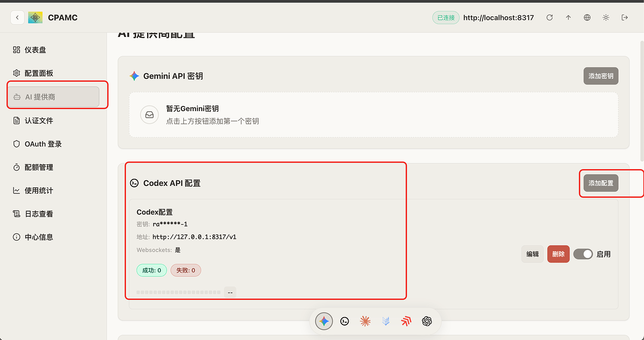
Task: Toggle theme using the sun icon
Action: pyautogui.click(x=606, y=18)
